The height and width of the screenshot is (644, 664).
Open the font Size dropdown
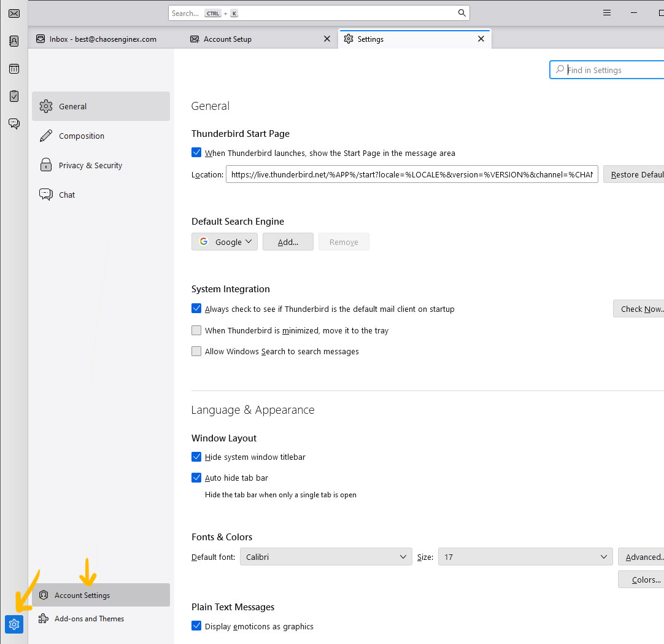coord(525,557)
